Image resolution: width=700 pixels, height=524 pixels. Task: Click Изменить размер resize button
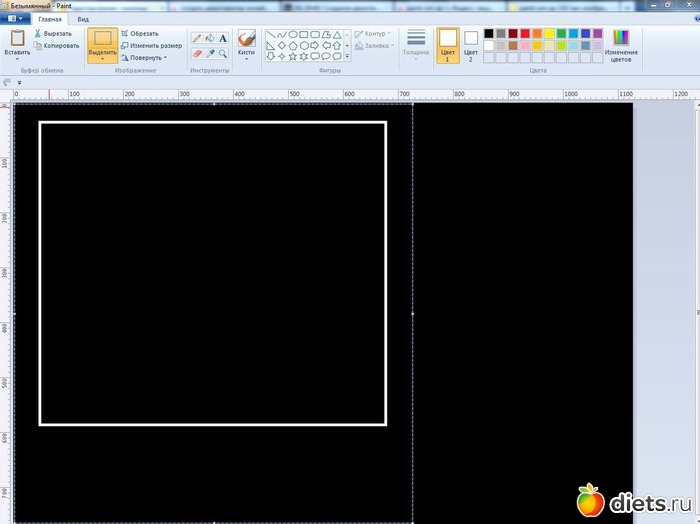click(155, 45)
